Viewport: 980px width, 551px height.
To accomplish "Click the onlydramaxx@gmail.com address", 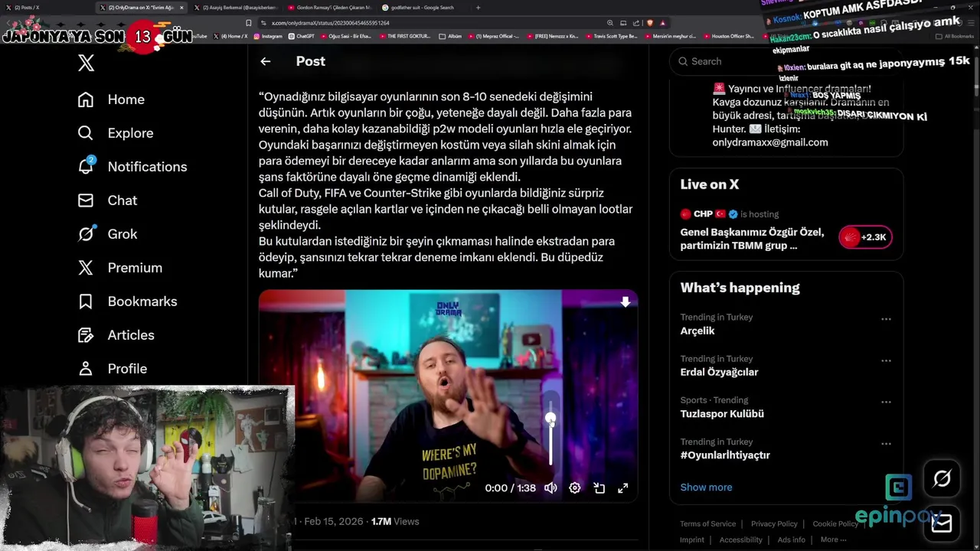I will [x=770, y=142].
